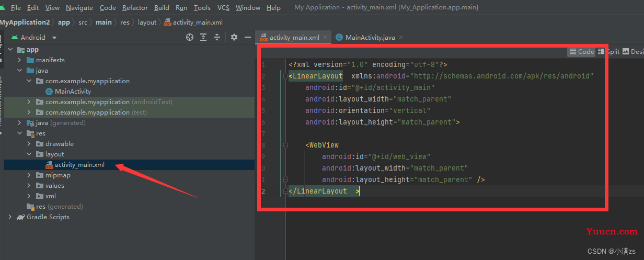This screenshot has width=644, height=260.
Task: Collapse the app module node
Action: tap(10, 50)
